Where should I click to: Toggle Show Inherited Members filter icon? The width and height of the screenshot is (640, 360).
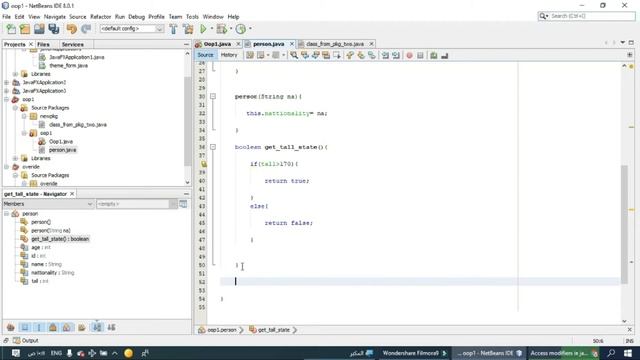click(x=11, y=327)
